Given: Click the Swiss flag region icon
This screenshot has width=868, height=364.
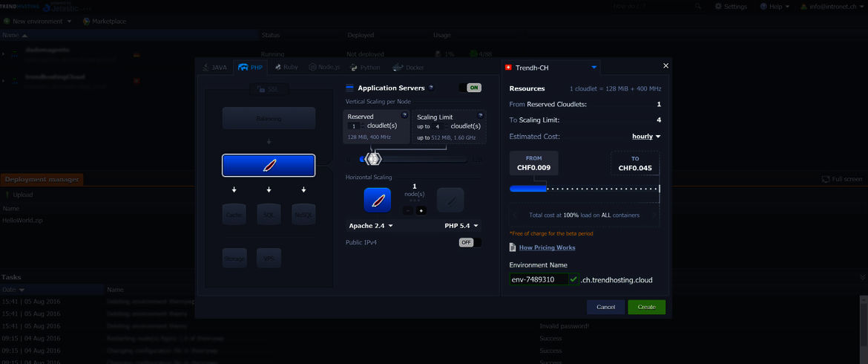Looking at the screenshot, I should pos(508,68).
